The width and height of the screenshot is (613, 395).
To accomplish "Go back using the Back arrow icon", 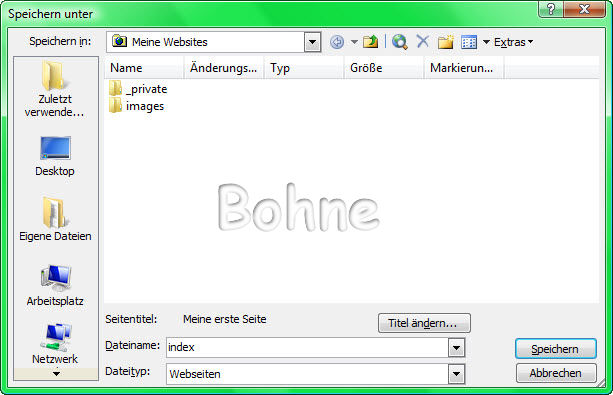I will [x=337, y=42].
